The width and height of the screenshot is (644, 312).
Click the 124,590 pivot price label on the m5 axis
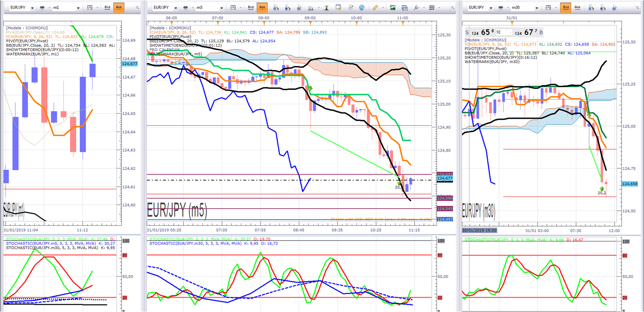click(x=445, y=198)
